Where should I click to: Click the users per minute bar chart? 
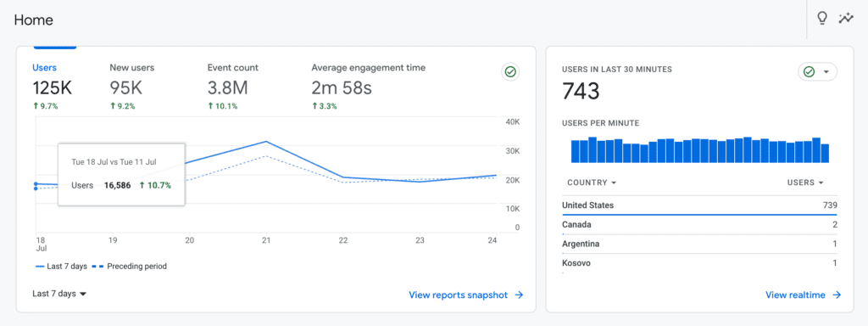[x=699, y=149]
